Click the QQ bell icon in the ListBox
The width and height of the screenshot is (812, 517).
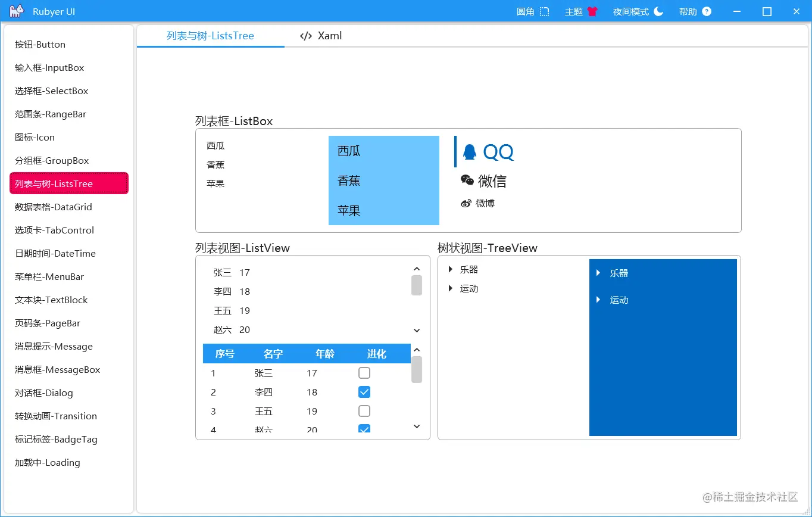pyautogui.click(x=470, y=152)
